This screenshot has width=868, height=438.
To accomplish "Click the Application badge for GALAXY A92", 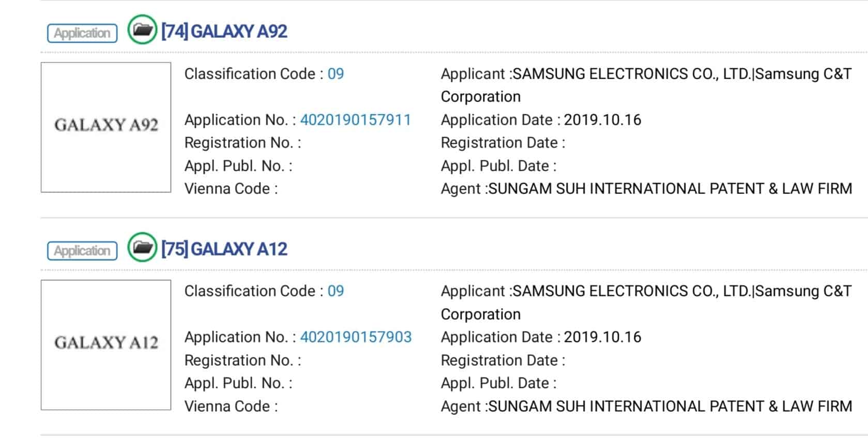I will click(82, 33).
